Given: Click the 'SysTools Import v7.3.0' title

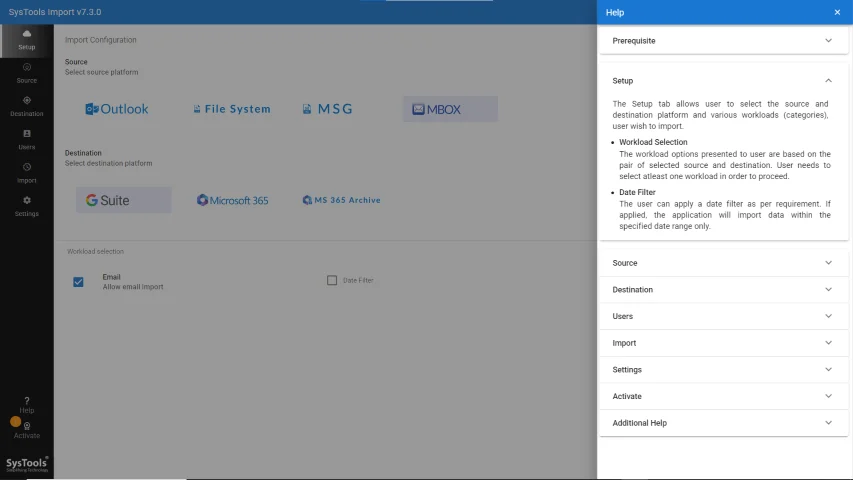Looking at the screenshot, I should coord(55,12).
